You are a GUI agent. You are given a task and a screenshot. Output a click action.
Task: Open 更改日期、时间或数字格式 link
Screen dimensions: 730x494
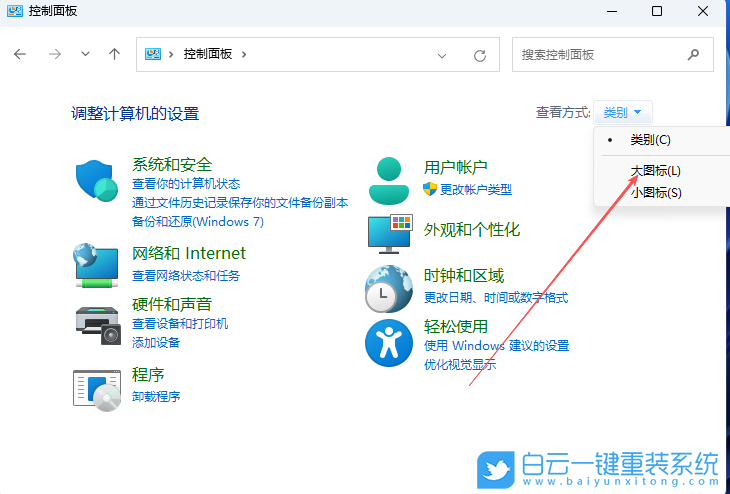[496, 298]
